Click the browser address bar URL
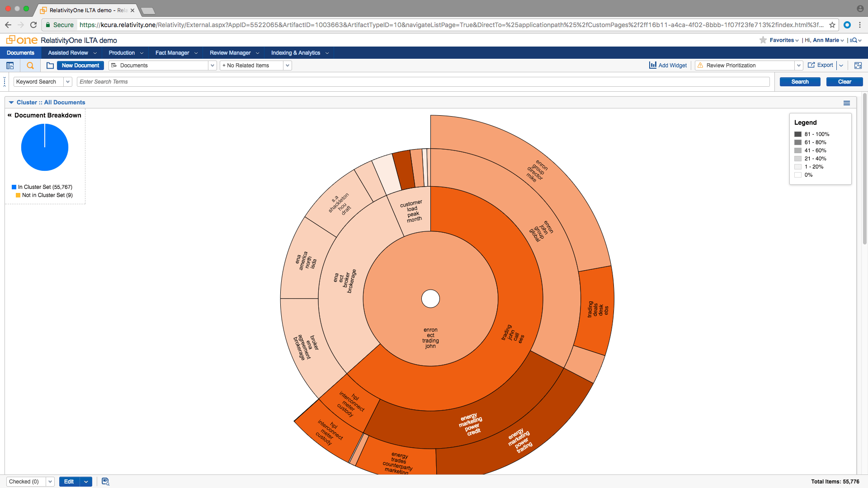The height and width of the screenshot is (488, 868). click(x=451, y=25)
